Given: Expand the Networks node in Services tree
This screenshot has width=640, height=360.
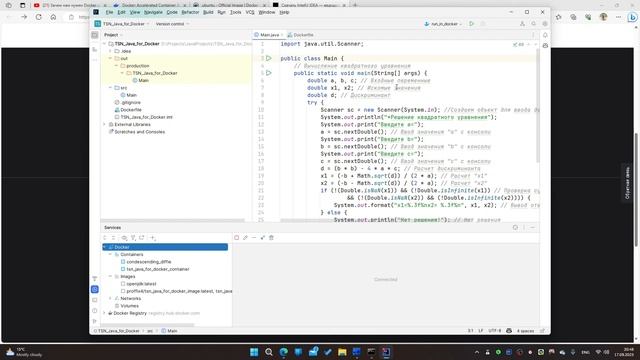Looking at the screenshot, I should click(x=110, y=298).
